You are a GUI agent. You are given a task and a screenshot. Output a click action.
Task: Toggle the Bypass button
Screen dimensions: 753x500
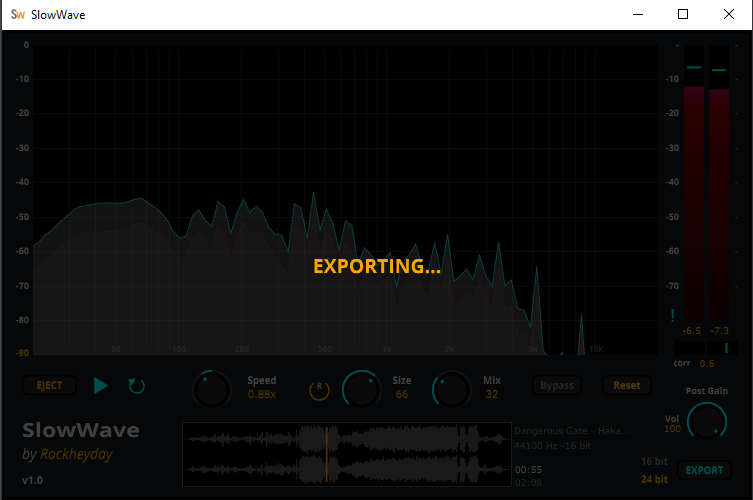tap(557, 385)
